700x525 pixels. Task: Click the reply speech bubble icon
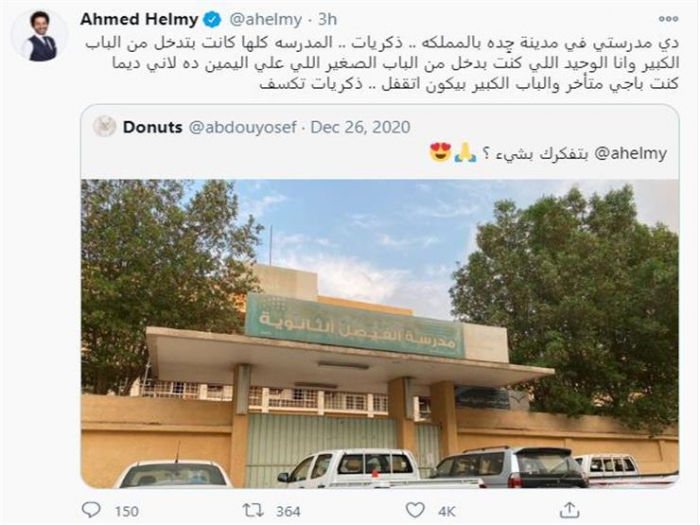click(x=92, y=509)
